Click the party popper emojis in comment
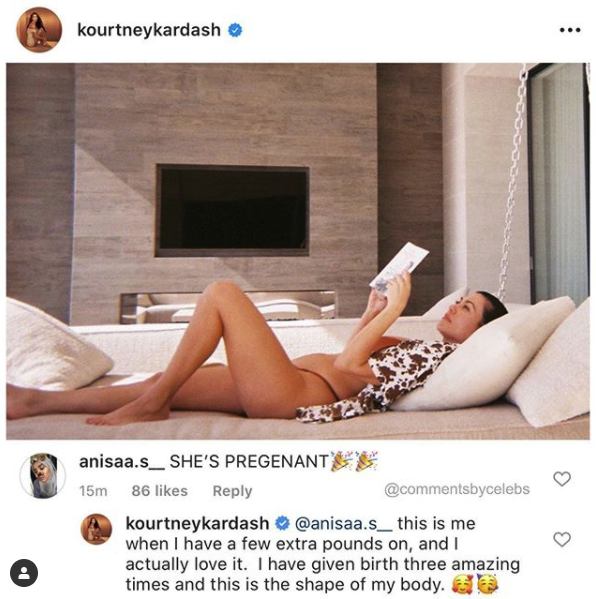Viewport: 596px width, 599px height. pyautogui.click(x=354, y=461)
